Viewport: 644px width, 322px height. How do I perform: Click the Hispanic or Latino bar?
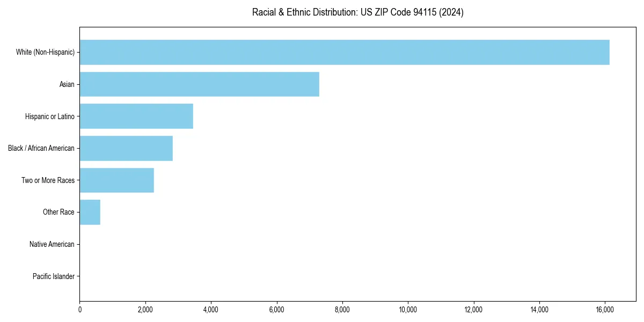(x=136, y=116)
